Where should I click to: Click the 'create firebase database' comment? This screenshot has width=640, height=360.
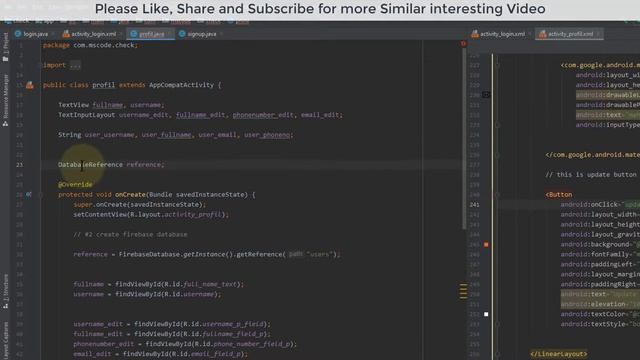click(130, 234)
